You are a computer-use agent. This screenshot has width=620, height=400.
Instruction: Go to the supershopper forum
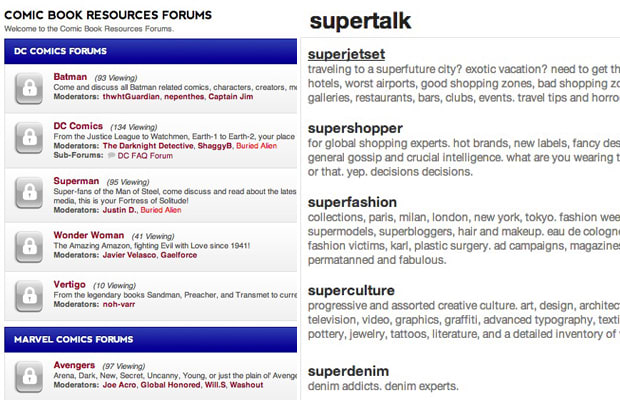(x=355, y=128)
